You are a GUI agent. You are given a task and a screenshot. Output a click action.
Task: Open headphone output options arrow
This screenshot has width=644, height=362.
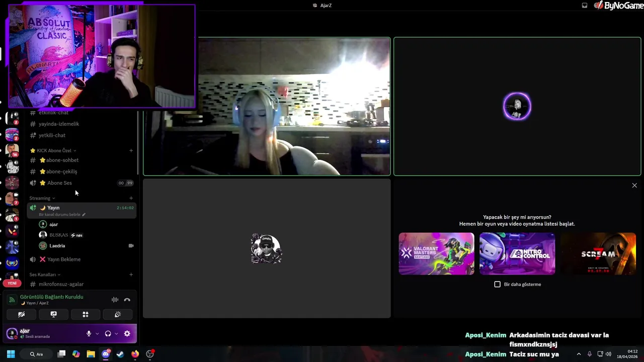coord(116,334)
